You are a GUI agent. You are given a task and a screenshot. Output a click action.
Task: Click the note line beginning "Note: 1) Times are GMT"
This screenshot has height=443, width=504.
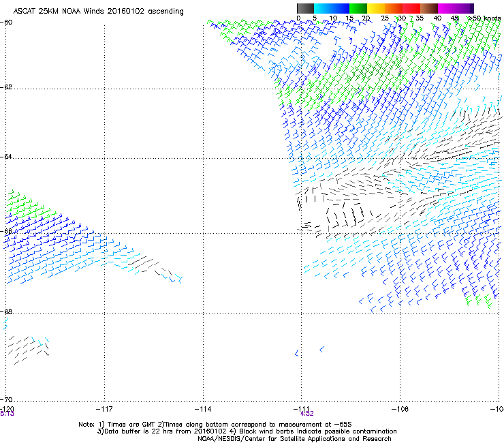[215, 425]
